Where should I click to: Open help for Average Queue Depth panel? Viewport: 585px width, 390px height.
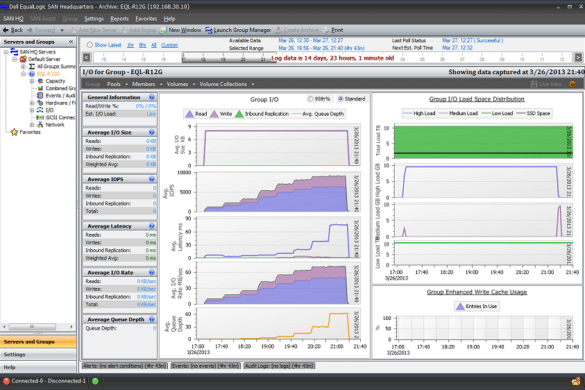151,319
